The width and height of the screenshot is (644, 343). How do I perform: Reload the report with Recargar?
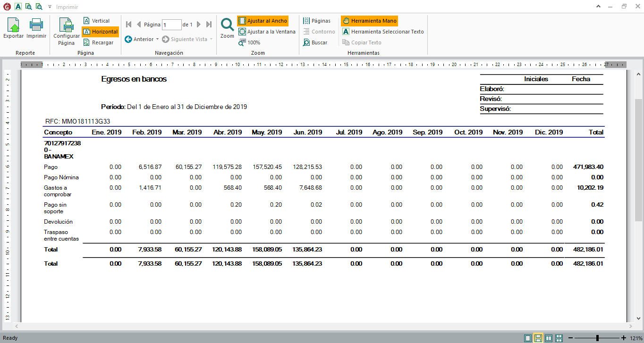coord(98,42)
